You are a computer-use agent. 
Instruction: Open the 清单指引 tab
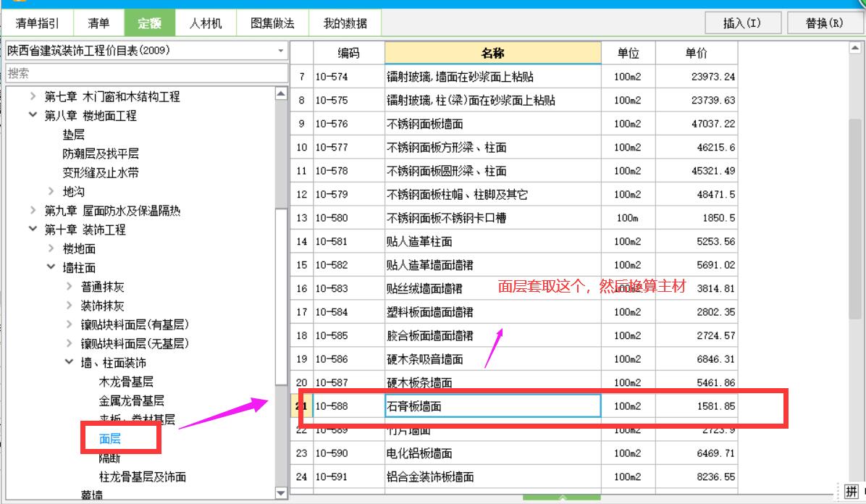(37, 23)
